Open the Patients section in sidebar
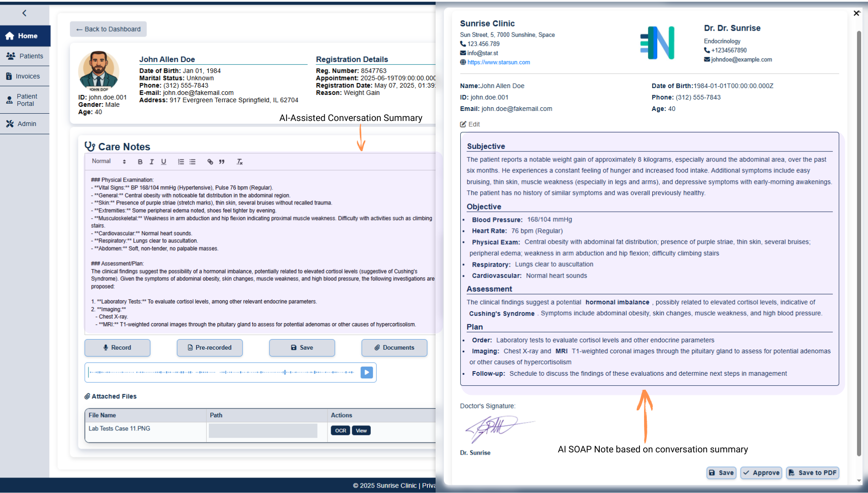The height and width of the screenshot is (493, 868). [x=25, y=56]
